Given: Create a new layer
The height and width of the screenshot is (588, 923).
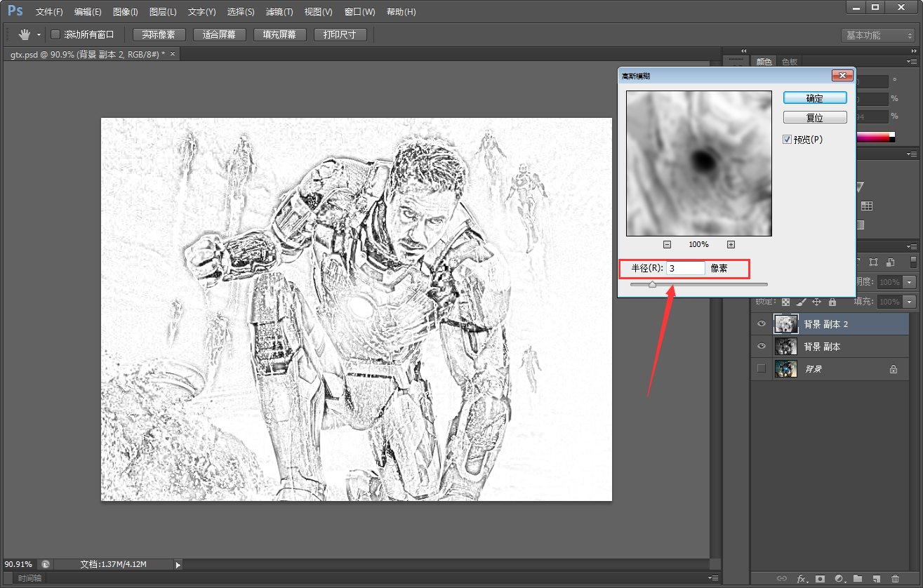Looking at the screenshot, I should [x=876, y=579].
